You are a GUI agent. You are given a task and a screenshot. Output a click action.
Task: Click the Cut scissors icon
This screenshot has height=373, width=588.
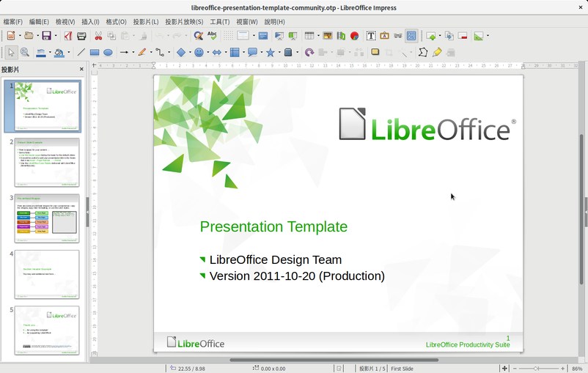click(98, 35)
